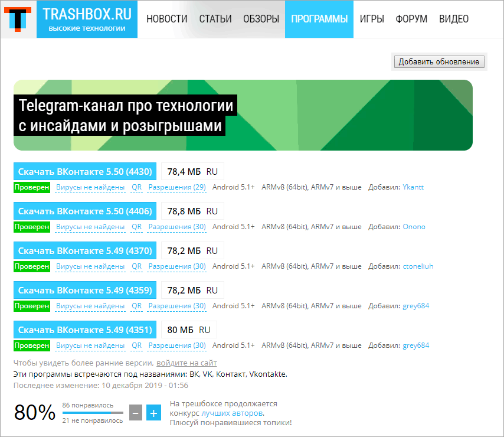Screen dimensions: 504x437
Task: Go to the ФОРУМ section
Action: pos(411,19)
